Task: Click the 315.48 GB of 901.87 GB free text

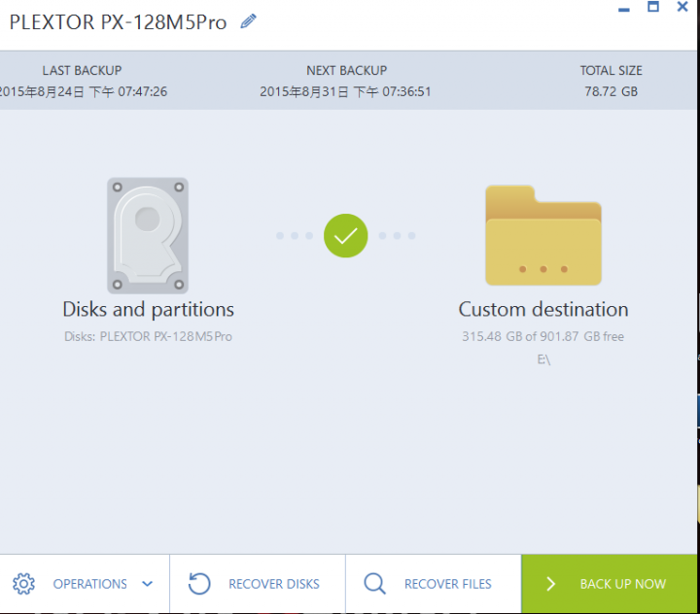Action: point(542,336)
